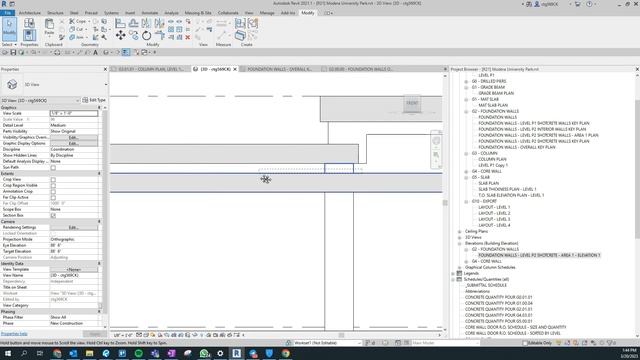The image size is (640, 360).
Task: Open the File menu tab
Action: click(7, 13)
